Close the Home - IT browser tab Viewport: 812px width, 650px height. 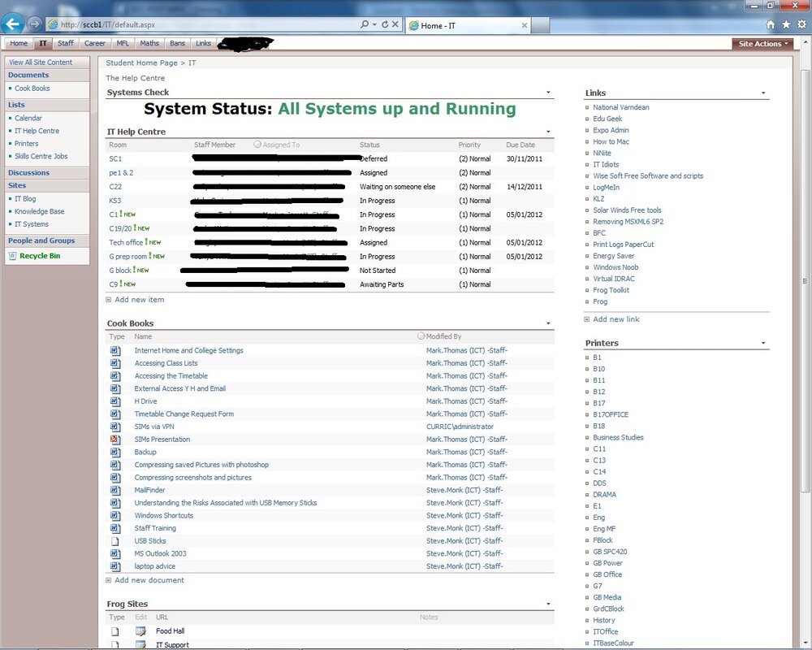point(525,25)
